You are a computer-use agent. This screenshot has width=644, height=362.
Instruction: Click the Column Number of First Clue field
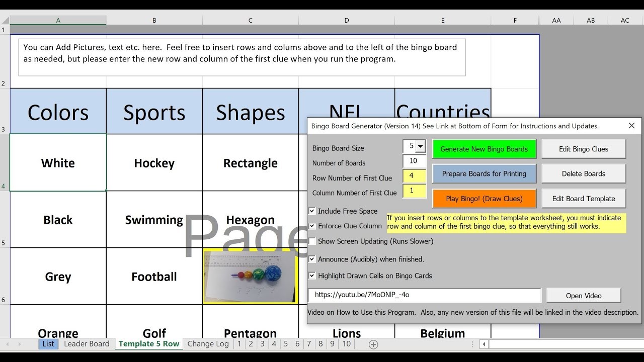pos(415,191)
